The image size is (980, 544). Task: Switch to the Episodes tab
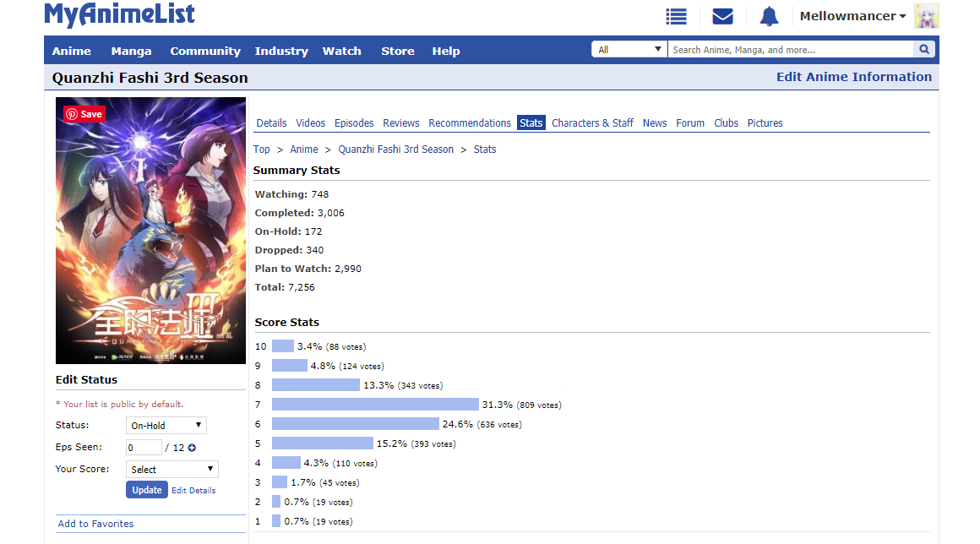point(354,123)
